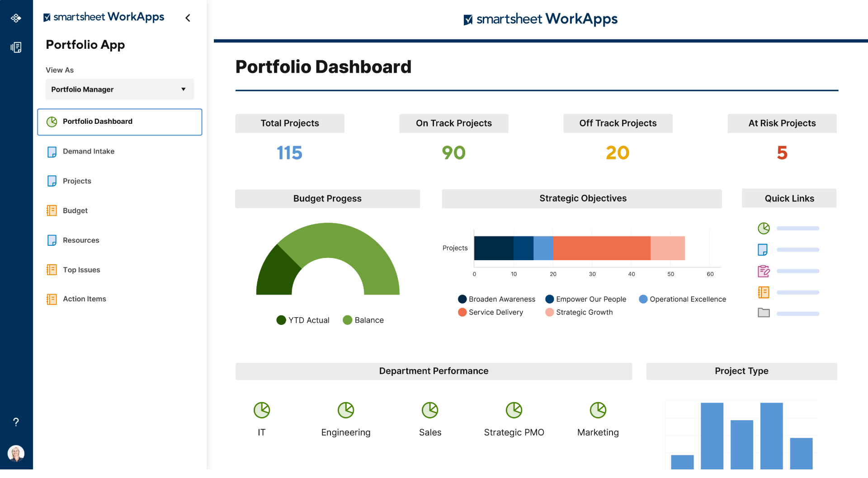Select the Top Issues notebook icon
Viewport: 868px width, 478px height.
pyautogui.click(x=52, y=269)
